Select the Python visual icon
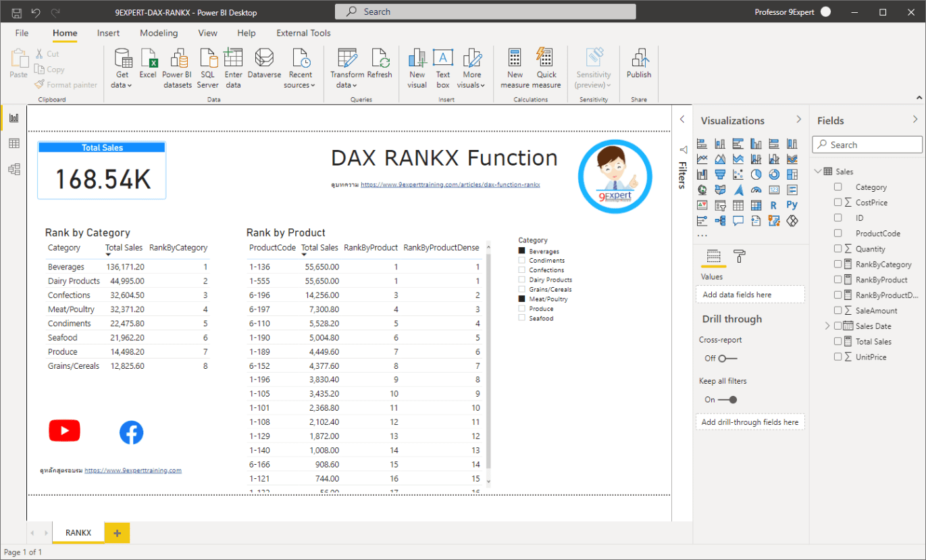The height and width of the screenshot is (560, 926). click(x=792, y=205)
